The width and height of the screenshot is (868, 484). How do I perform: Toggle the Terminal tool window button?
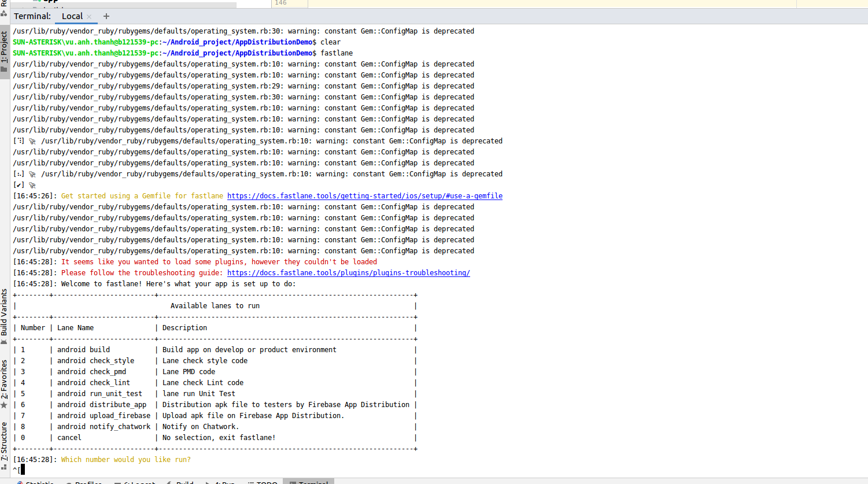click(x=308, y=482)
